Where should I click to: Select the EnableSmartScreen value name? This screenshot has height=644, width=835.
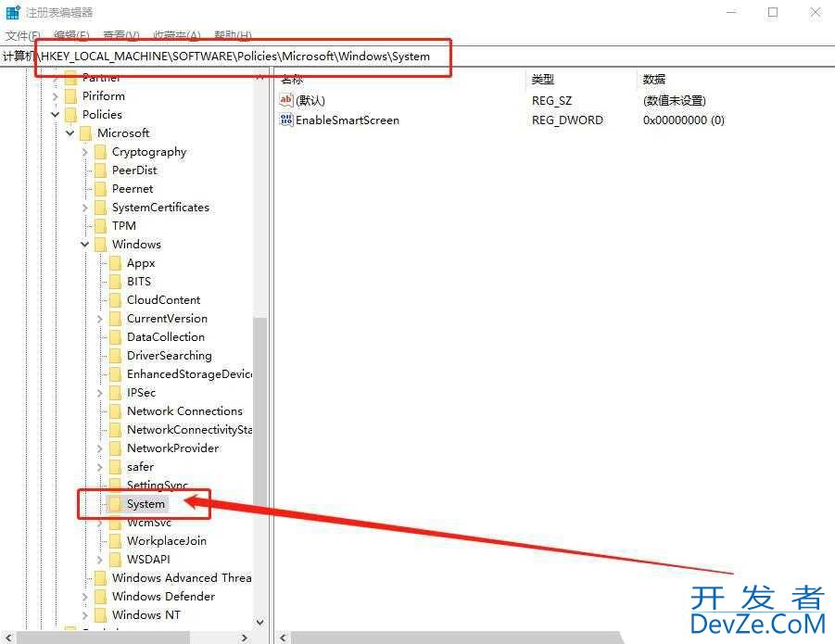click(x=348, y=120)
